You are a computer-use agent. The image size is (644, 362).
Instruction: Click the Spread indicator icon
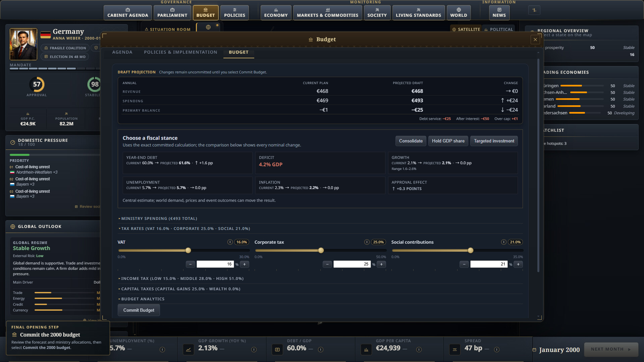click(x=455, y=349)
